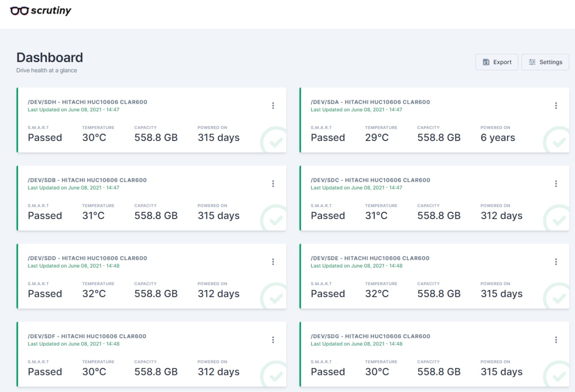Click the last updated timestamp on SDH card
This screenshot has height=392, width=575.
click(74, 110)
